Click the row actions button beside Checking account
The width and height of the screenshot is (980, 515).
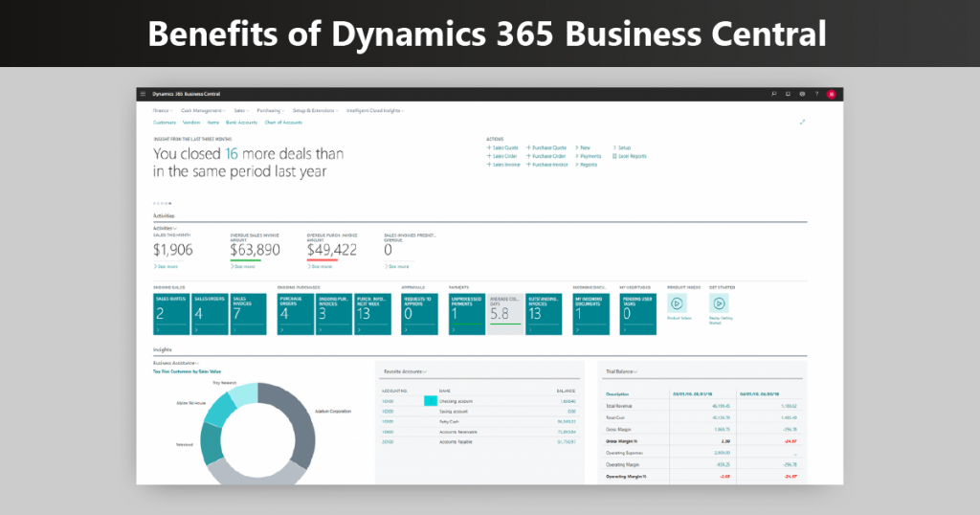tap(431, 401)
